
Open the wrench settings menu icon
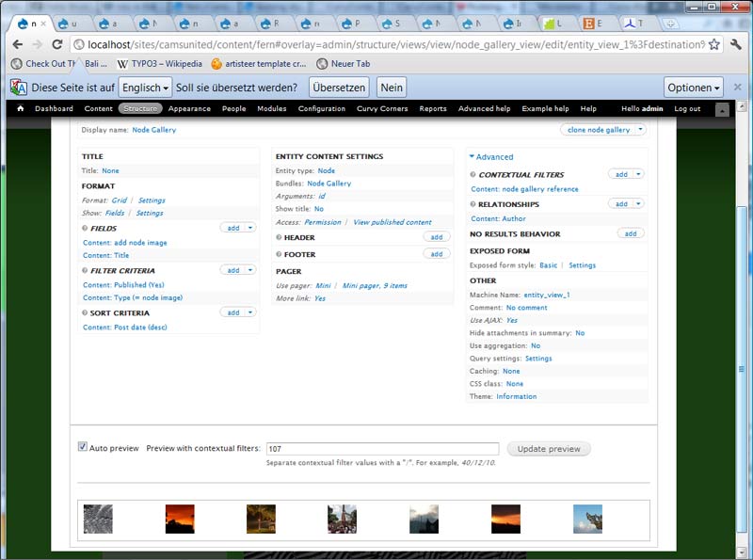(736, 44)
